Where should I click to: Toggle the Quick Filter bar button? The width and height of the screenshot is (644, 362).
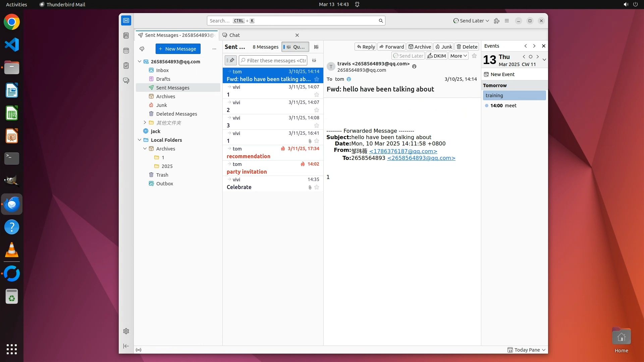point(295,47)
